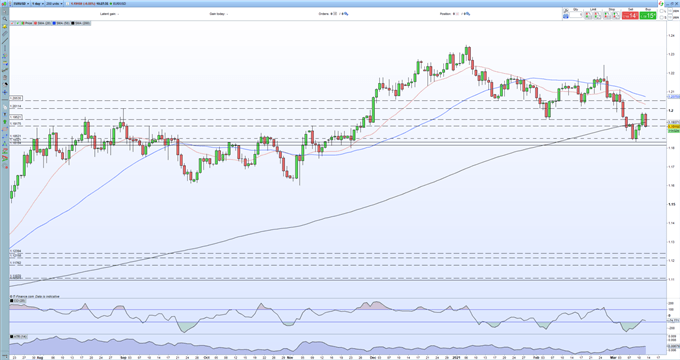Click the upper stepper field at far right
This screenshot has width=680, height=360.
[670, 11]
